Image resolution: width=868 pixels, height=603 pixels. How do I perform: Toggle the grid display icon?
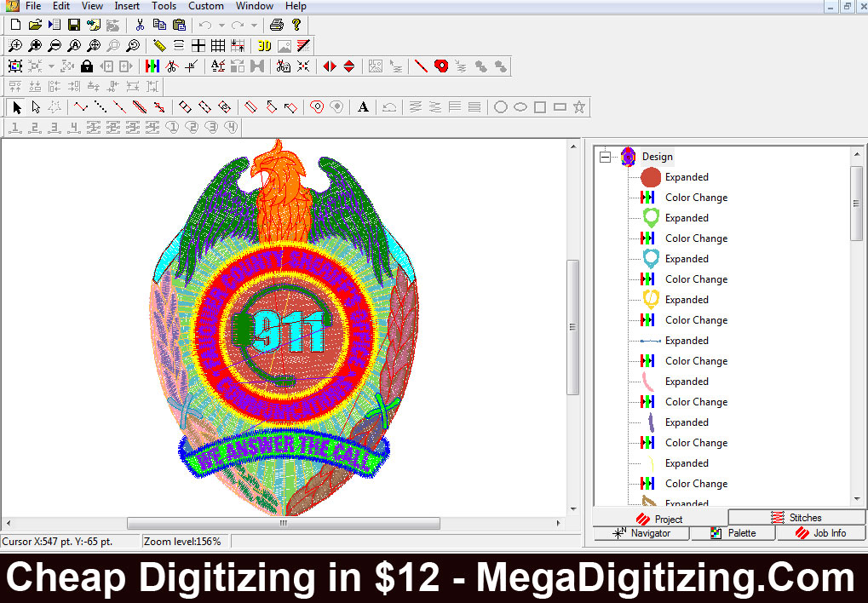tap(218, 46)
